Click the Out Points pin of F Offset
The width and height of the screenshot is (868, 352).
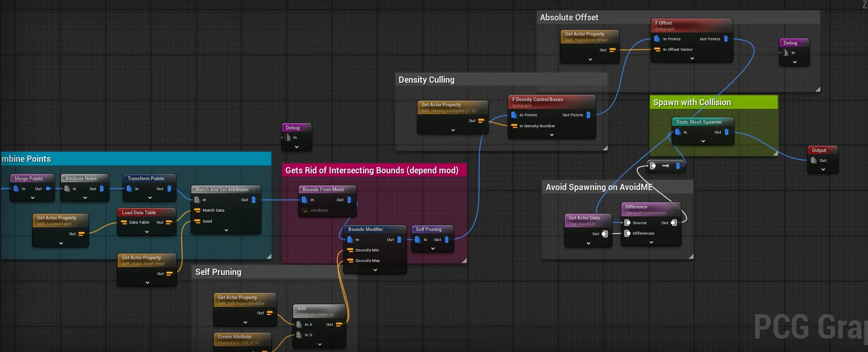click(x=726, y=39)
